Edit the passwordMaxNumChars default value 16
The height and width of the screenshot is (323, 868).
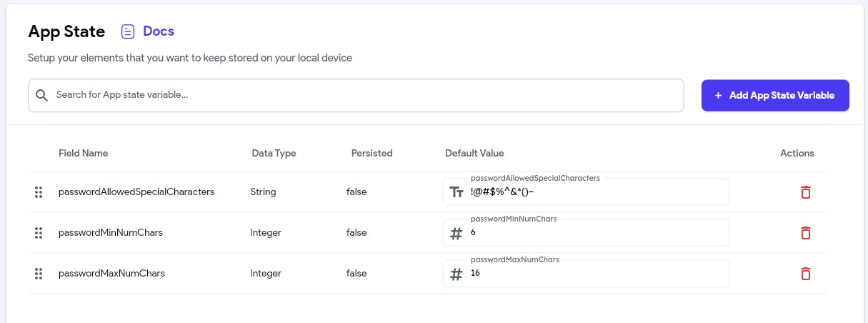pos(586,274)
